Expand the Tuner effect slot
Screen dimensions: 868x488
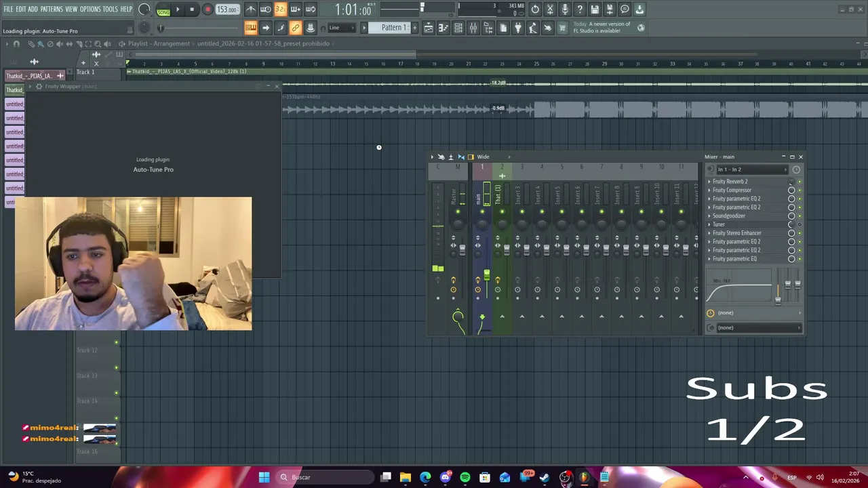point(709,224)
